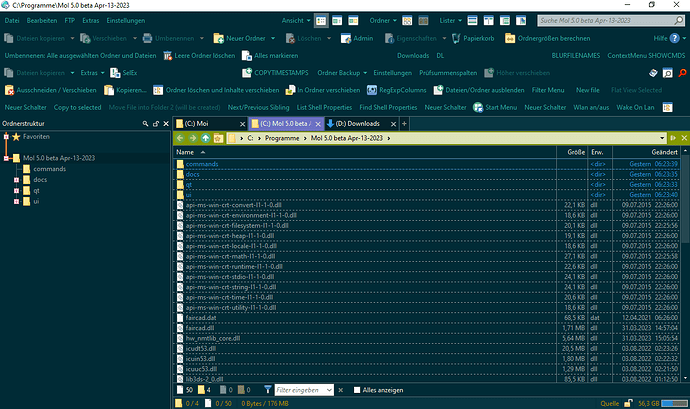Click the Filter eingeben input field
690x409 pixels.
[x=298, y=388]
